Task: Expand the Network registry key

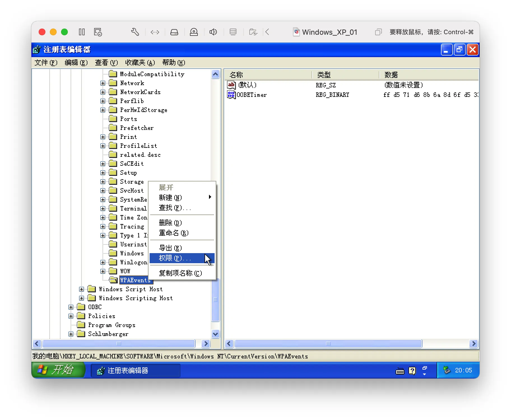Action: (x=103, y=83)
